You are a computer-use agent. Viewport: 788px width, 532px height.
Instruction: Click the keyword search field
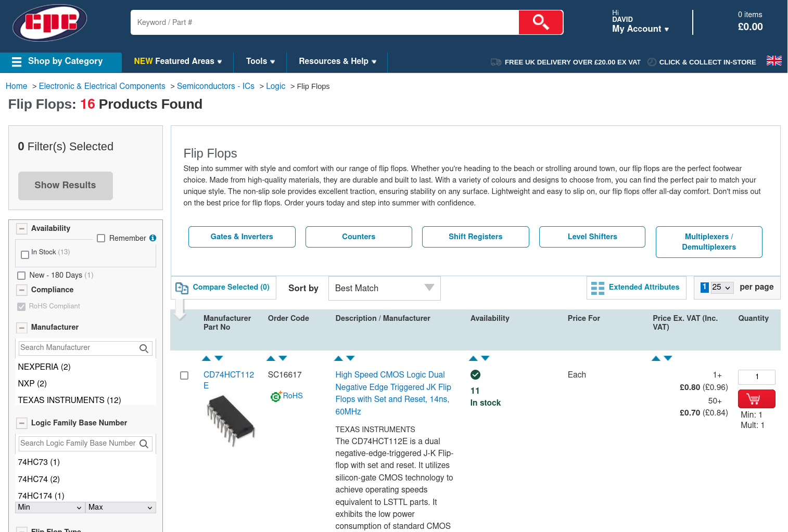click(x=325, y=22)
